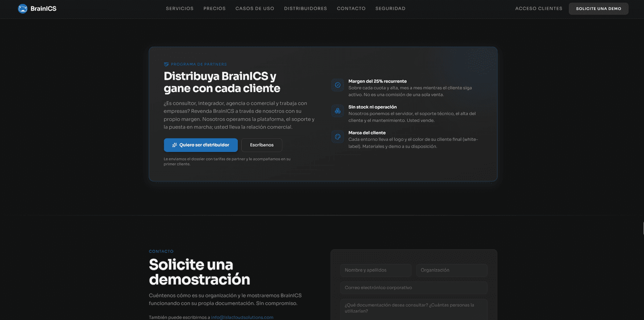Screen dimensions: 644x320
Task: Click the page scrollbar handle at right edge
Action: pyautogui.click(x=642, y=228)
